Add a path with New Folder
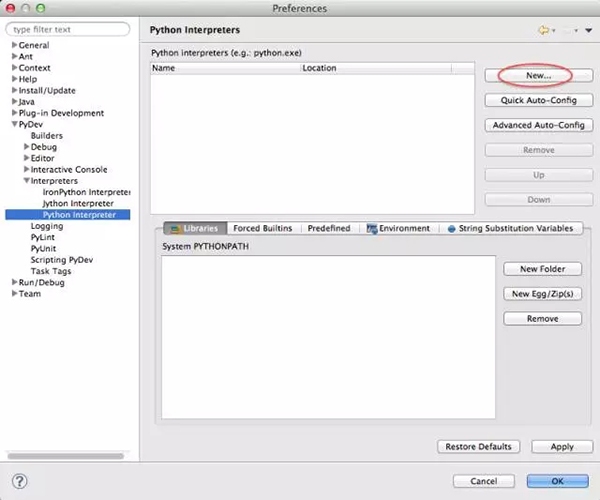Viewport: 600px width, 500px height. pyautogui.click(x=542, y=269)
